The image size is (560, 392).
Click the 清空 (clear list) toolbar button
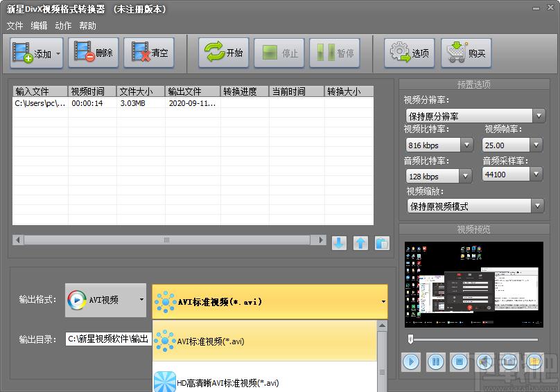click(149, 53)
